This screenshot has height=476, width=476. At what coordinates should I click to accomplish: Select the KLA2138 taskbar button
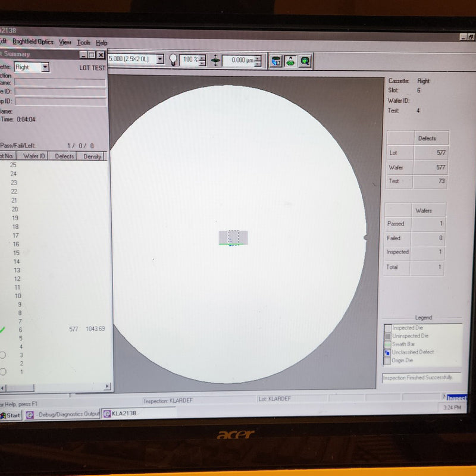(139, 414)
